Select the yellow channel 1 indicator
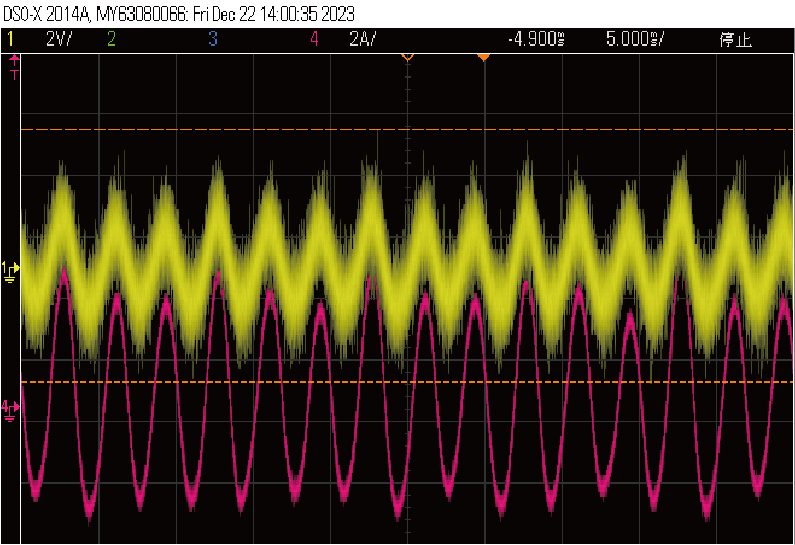This screenshot has width=795, height=545. click(x=11, y=39)
